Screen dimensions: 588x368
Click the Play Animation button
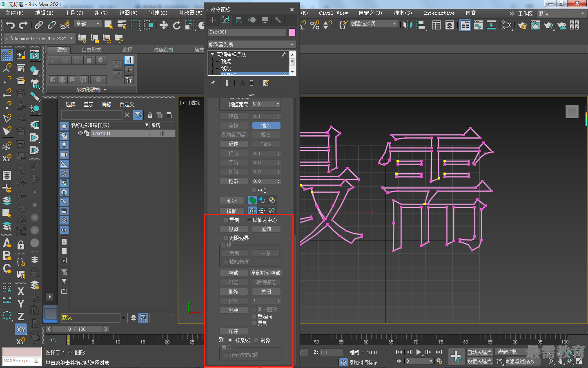point(419,352)
